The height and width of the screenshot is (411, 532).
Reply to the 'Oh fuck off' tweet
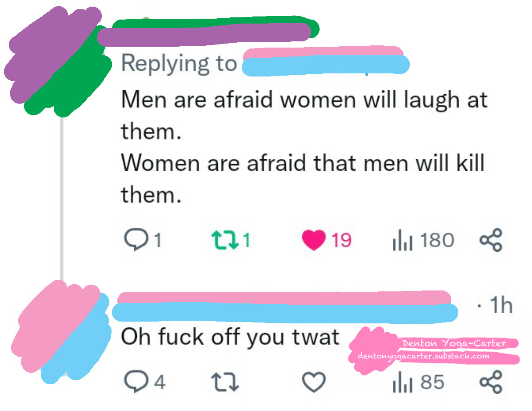click(x=136, y=382)
